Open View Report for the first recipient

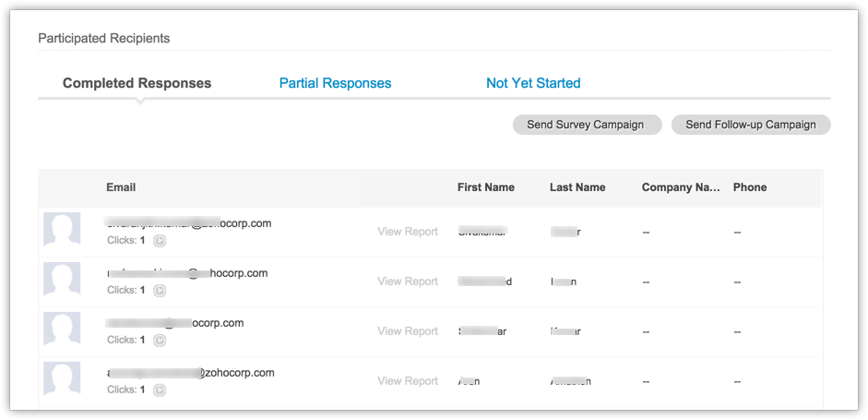[x=408, y=232]
